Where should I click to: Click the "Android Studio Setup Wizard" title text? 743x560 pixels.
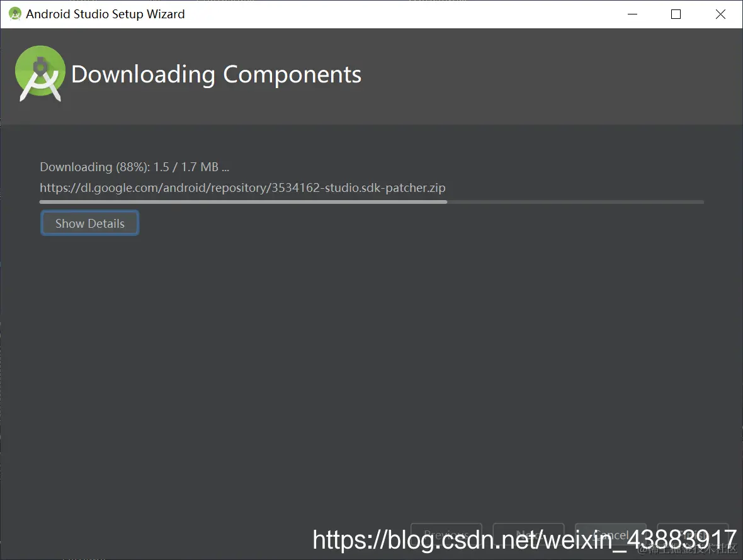(105, 14)
